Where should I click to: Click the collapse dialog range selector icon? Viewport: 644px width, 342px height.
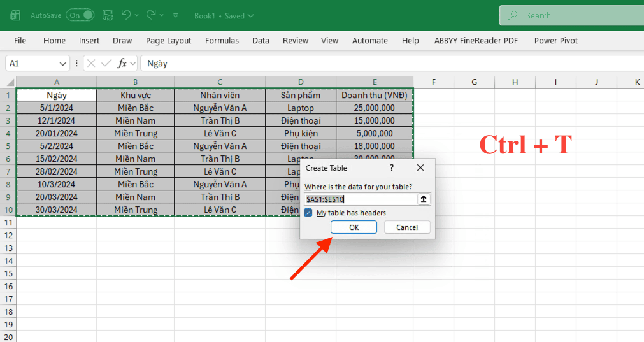click(424, 199)
